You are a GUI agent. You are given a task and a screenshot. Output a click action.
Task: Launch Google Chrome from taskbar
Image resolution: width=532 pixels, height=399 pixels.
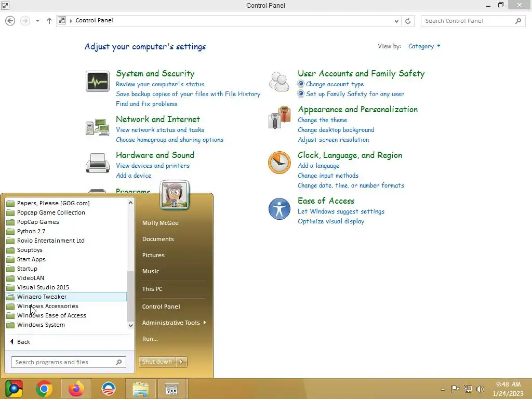tap(44, 389)
